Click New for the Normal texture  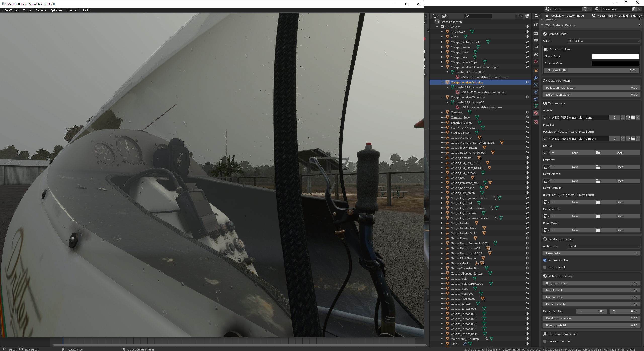point(573,153)
